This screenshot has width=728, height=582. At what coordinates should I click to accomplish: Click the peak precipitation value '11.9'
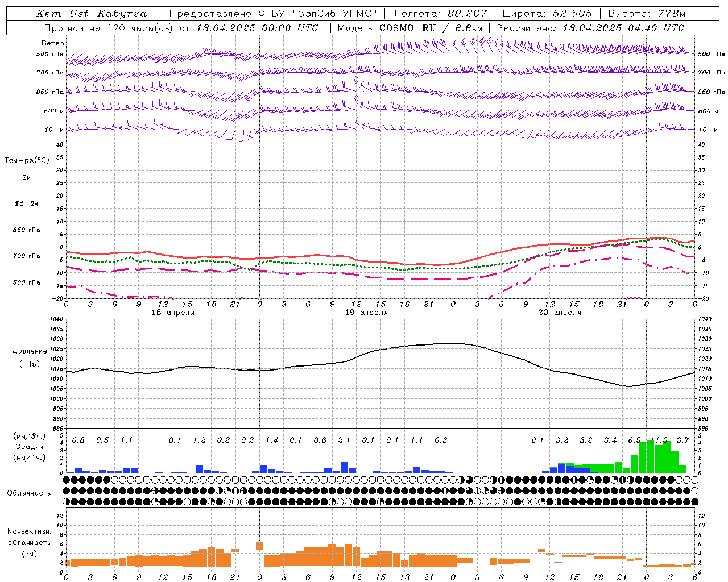tap(659, 440)
